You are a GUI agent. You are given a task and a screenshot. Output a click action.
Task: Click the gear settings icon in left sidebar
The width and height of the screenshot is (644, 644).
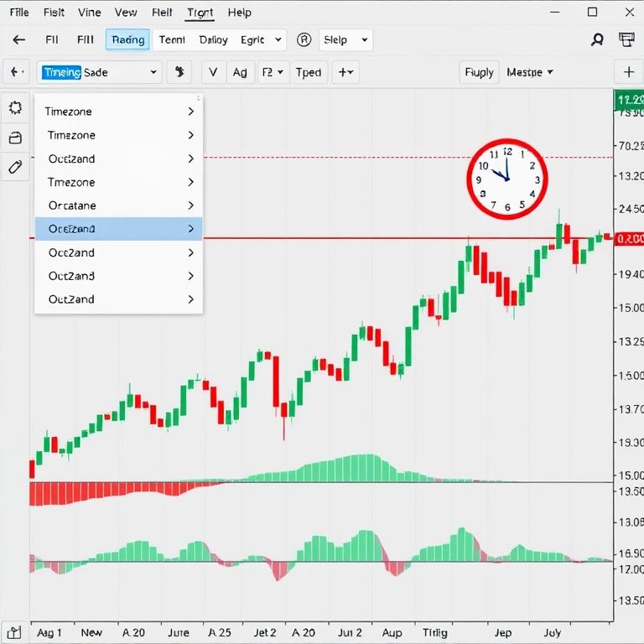pos(15,108)
